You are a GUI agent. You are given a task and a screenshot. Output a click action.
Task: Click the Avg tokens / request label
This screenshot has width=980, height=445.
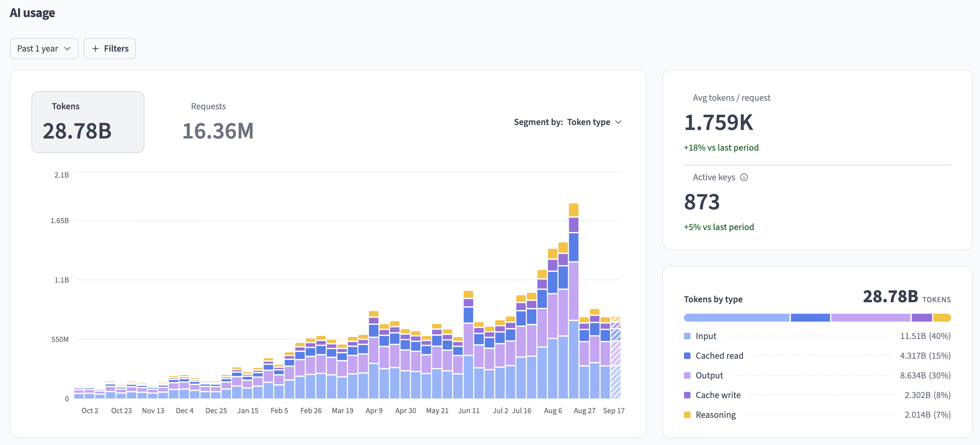[731, 98]
